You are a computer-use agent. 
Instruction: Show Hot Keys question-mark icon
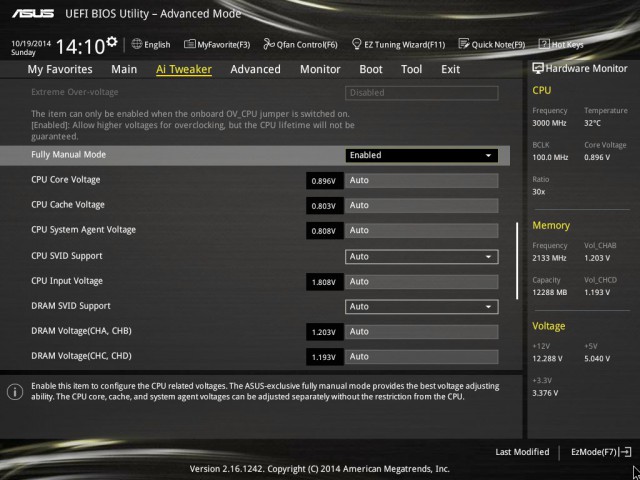tap(544, 44)
